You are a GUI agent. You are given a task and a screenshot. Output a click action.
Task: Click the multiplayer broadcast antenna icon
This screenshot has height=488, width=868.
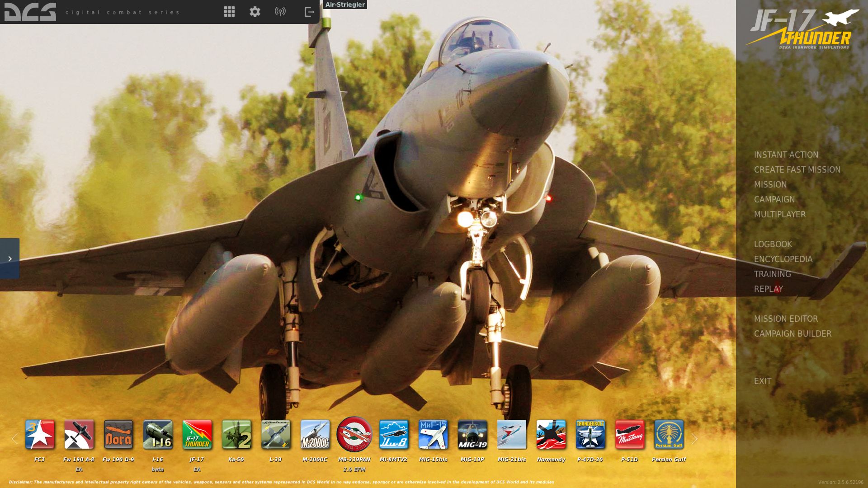(280, 12)
